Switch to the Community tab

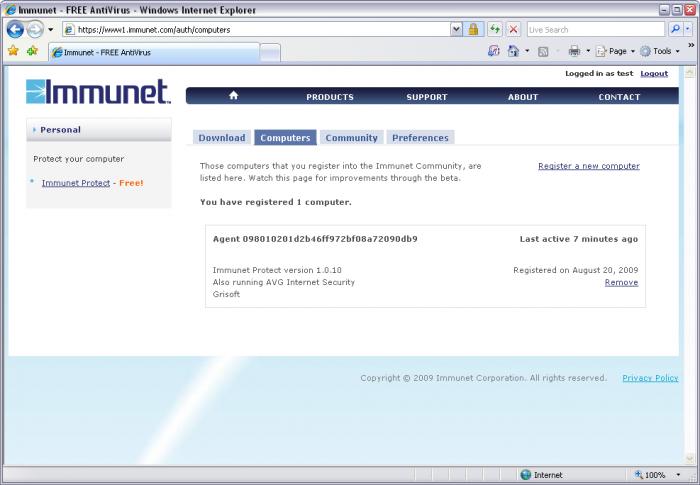coord(351,138)
